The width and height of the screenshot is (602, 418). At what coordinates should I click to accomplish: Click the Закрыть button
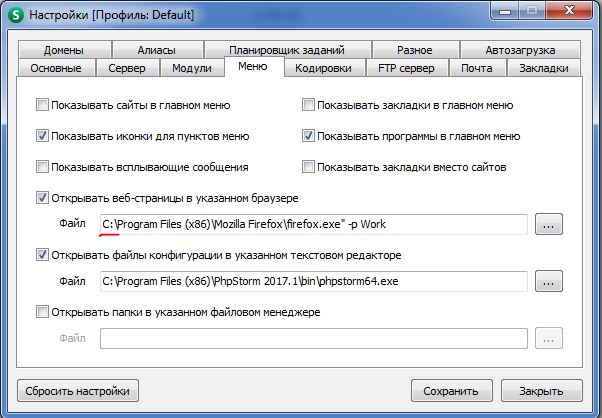[x=541, y=391]
